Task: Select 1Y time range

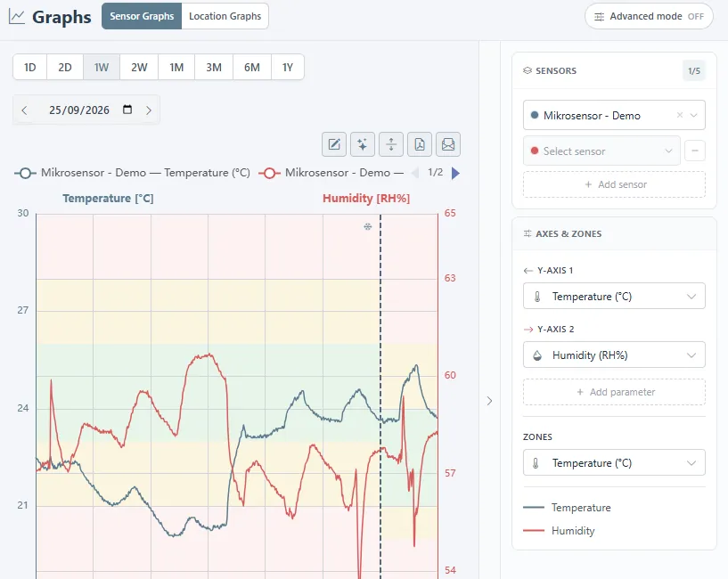Action: [x=288, y=68]
